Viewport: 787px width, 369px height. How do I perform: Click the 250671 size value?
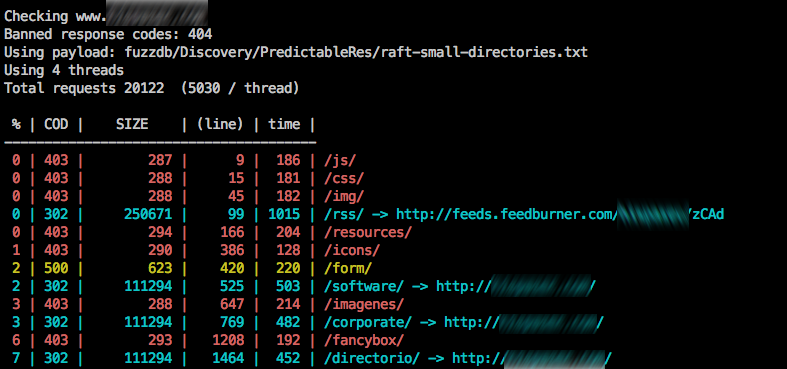[x=148, y=214]
